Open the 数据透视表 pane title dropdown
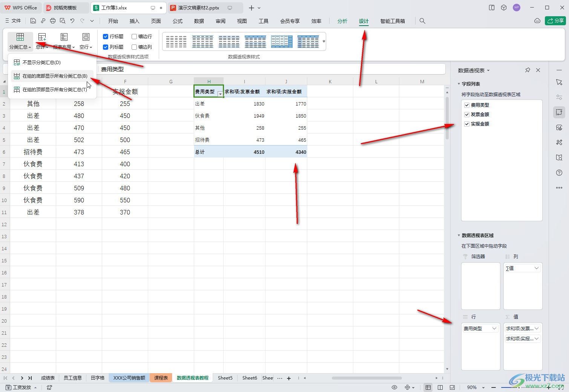 (x=488, y=70)
